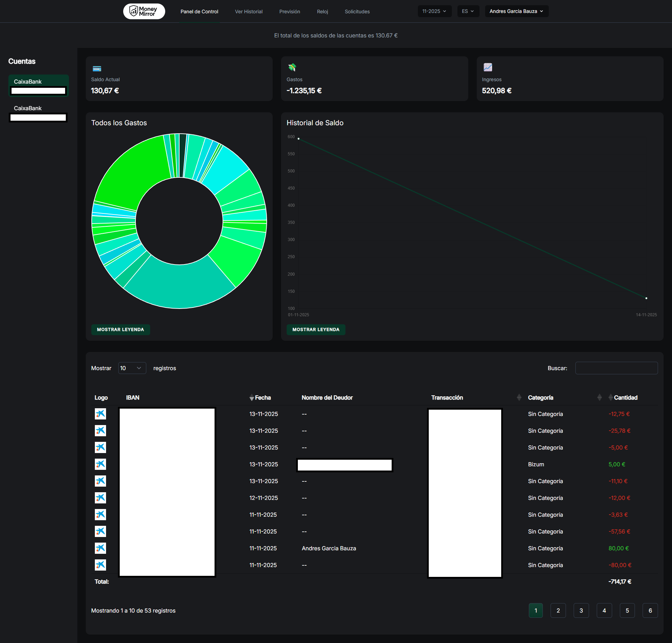Open the Previsión tab
Screen dimensions: 672x643
(x=289, y=12)
